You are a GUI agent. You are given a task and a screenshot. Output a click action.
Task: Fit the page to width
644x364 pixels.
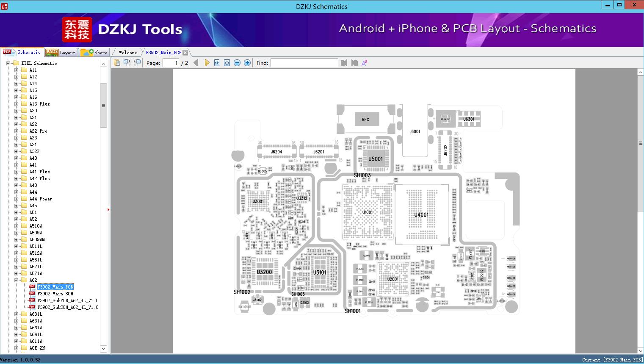(x=217, y=63)
